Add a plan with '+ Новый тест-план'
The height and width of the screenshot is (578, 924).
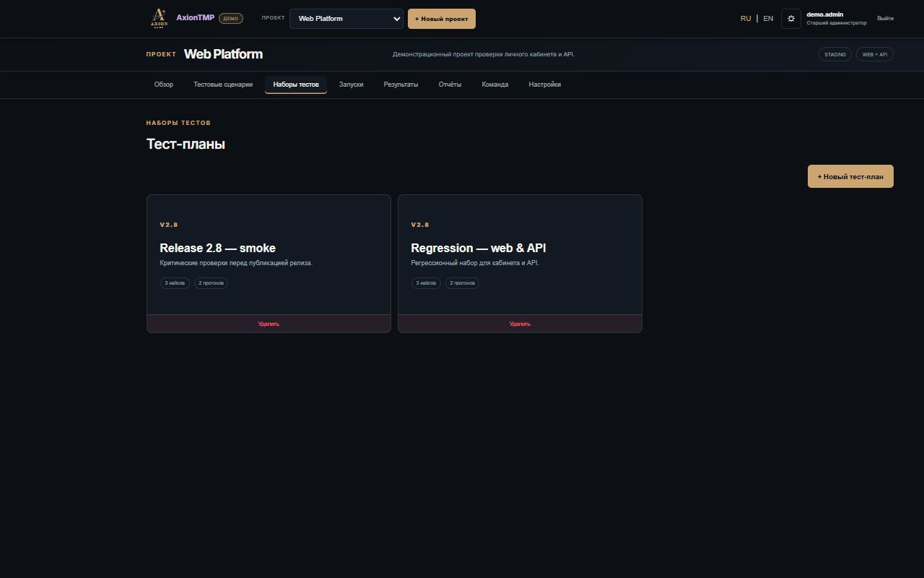tap(850, 176)
